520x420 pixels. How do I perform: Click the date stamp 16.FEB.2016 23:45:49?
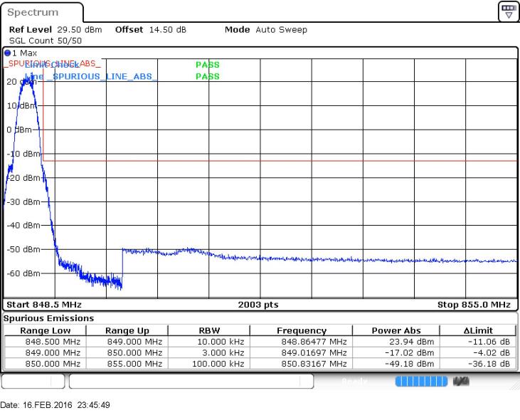coord(55,405)
